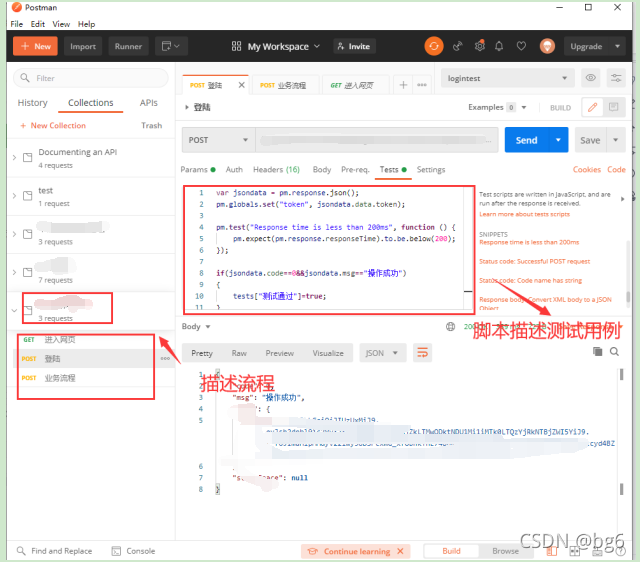
Task: Click the new window icon button
Action: pos(171,46)
